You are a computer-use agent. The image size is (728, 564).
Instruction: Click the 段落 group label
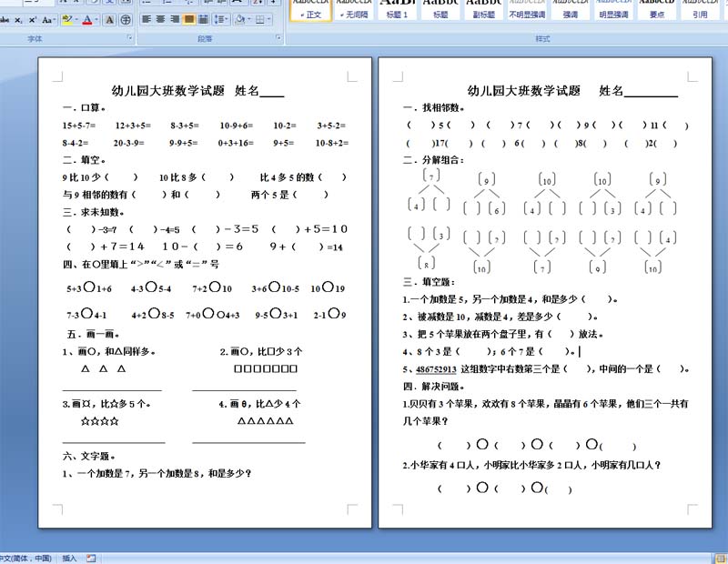coord(205,39)
